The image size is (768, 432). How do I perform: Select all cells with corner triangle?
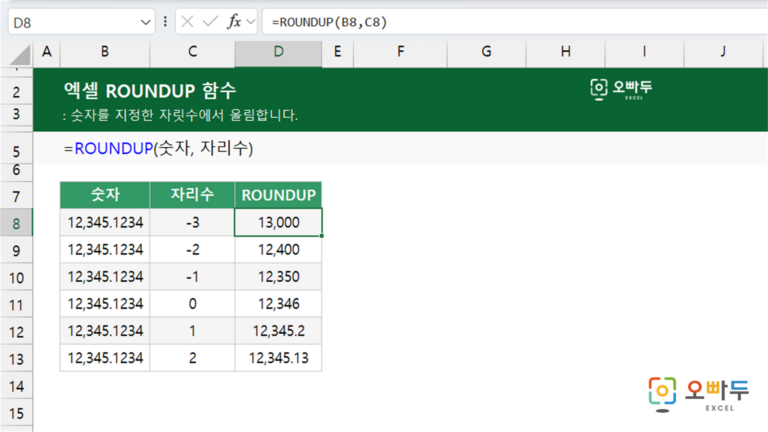point(21,55)
